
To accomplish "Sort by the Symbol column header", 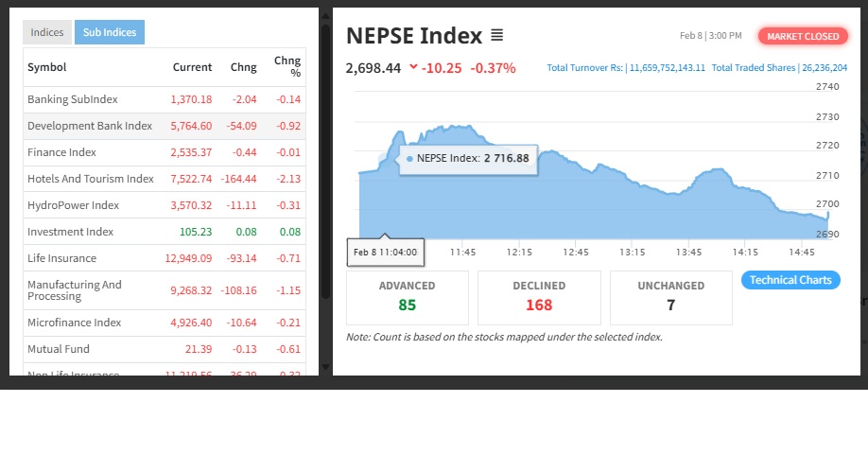I will click(x=47, y=67).
